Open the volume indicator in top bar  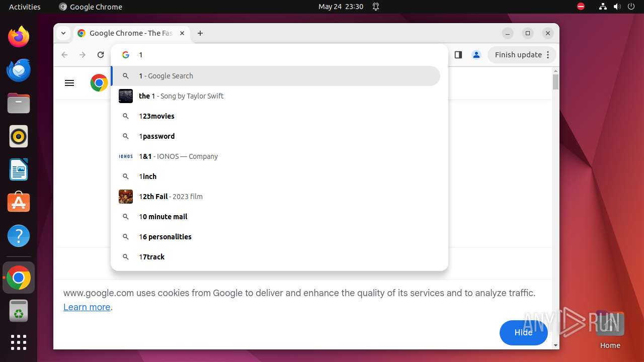(x=617, y=7)
